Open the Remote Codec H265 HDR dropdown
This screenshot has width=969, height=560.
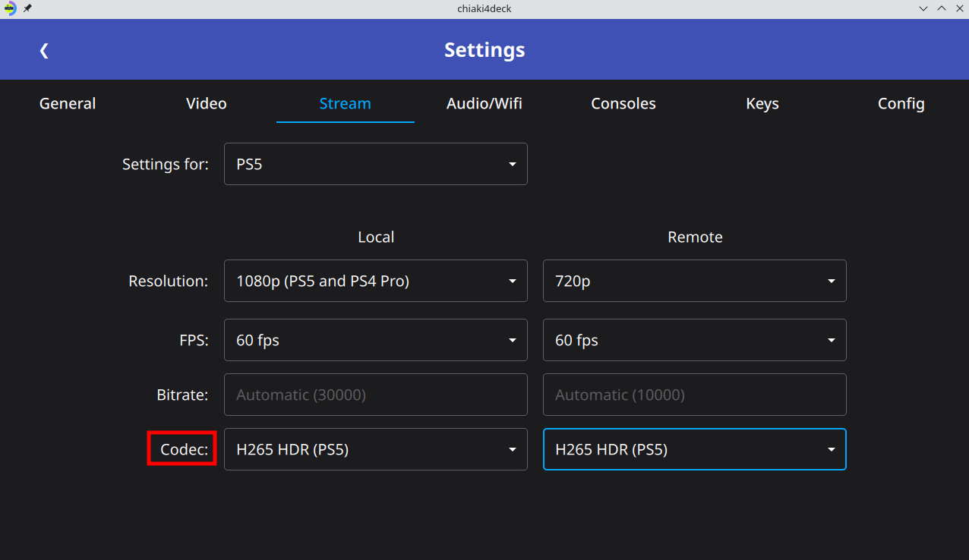pos(695,449)
